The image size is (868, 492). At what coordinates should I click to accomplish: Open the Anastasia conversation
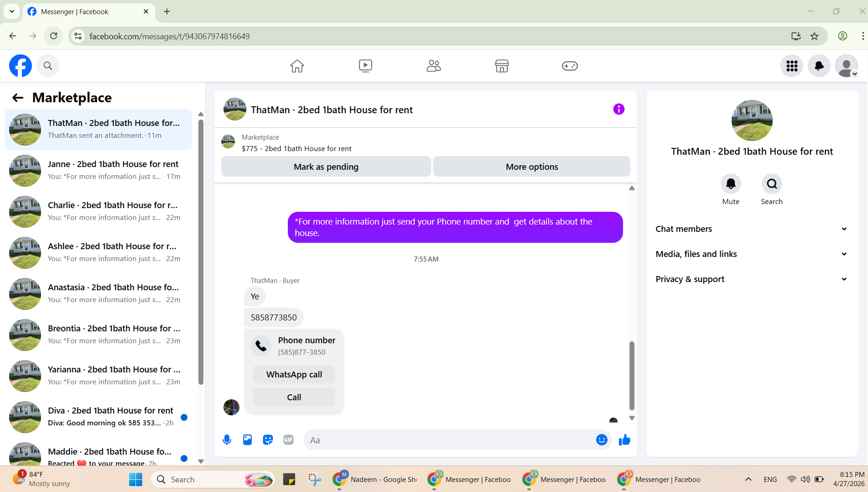(98, 294)
